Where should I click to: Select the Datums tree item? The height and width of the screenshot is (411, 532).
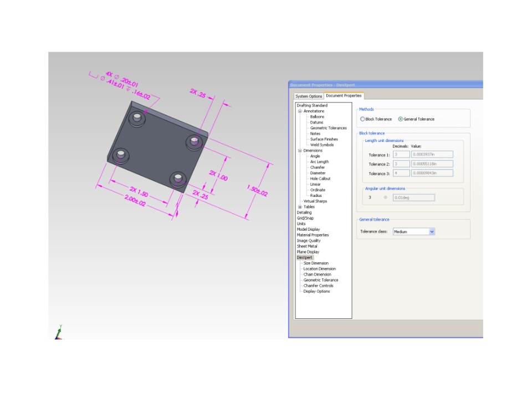pyautogui.click(x=316, y=122)
